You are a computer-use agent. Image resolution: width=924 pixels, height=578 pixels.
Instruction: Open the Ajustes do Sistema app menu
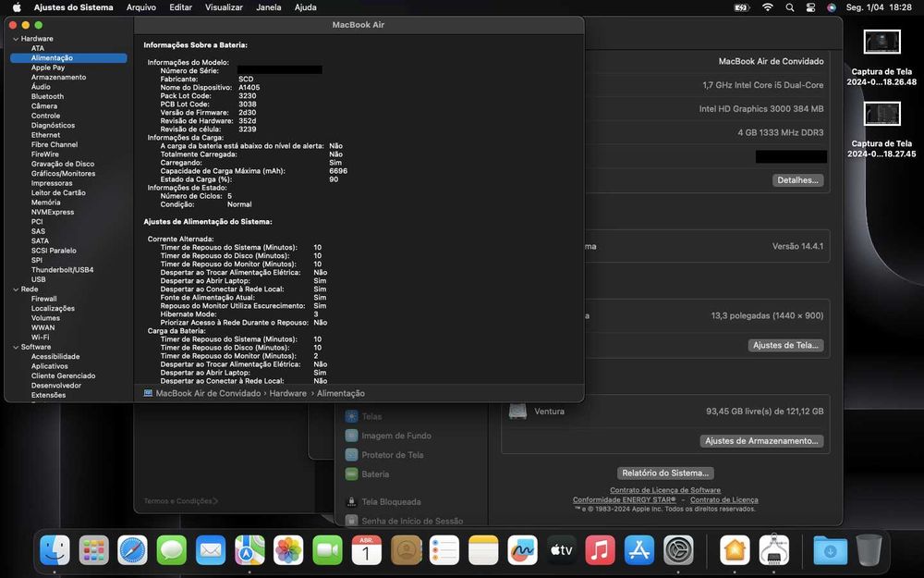click(x=74, y=7)
